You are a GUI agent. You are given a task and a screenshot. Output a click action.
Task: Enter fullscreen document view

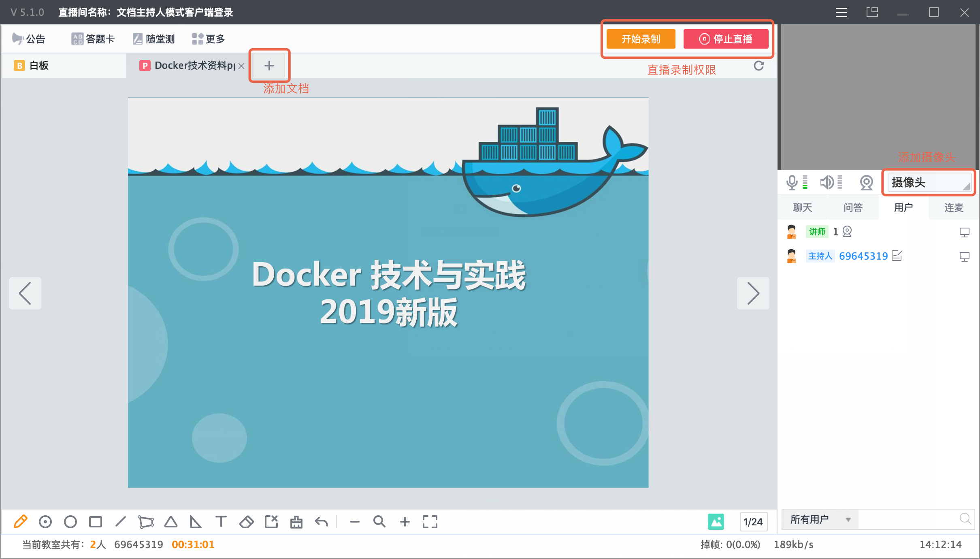point(430,522)
